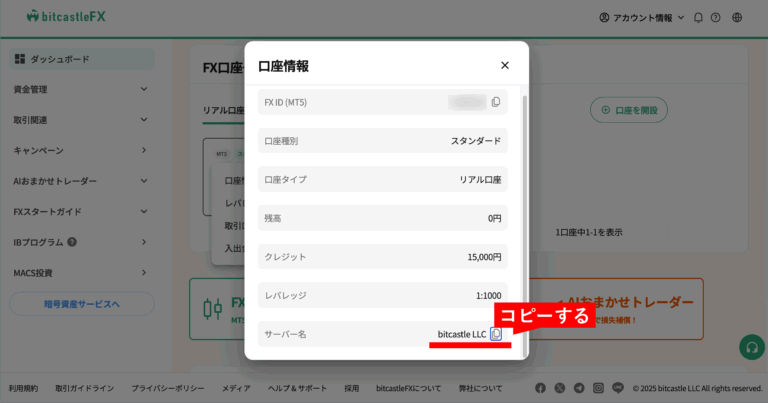This screenshot has width=768, height=403.
Task: Click the dialog's vertical scrollbar
Action: pos(525,225)
